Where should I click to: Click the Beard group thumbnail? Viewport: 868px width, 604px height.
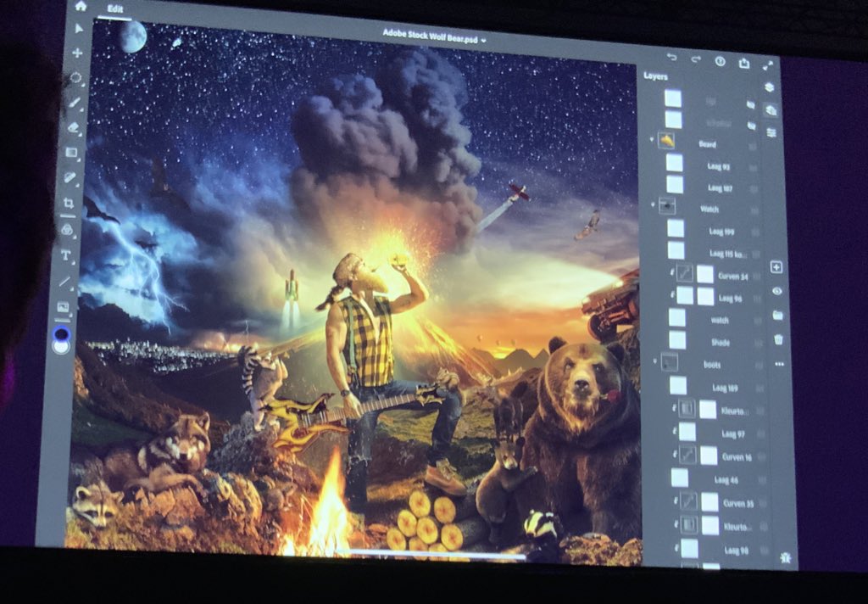click(x=666, y=141)
